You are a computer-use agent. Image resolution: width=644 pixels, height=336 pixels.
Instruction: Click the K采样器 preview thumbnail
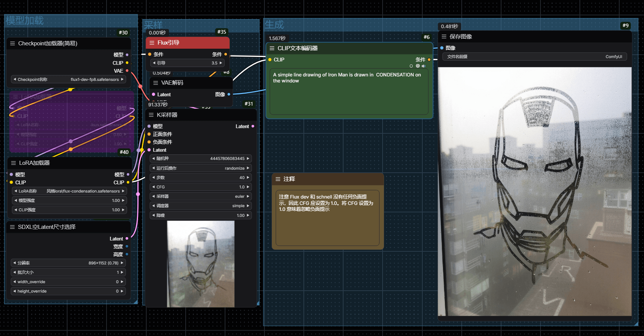(x=201, y=264)
